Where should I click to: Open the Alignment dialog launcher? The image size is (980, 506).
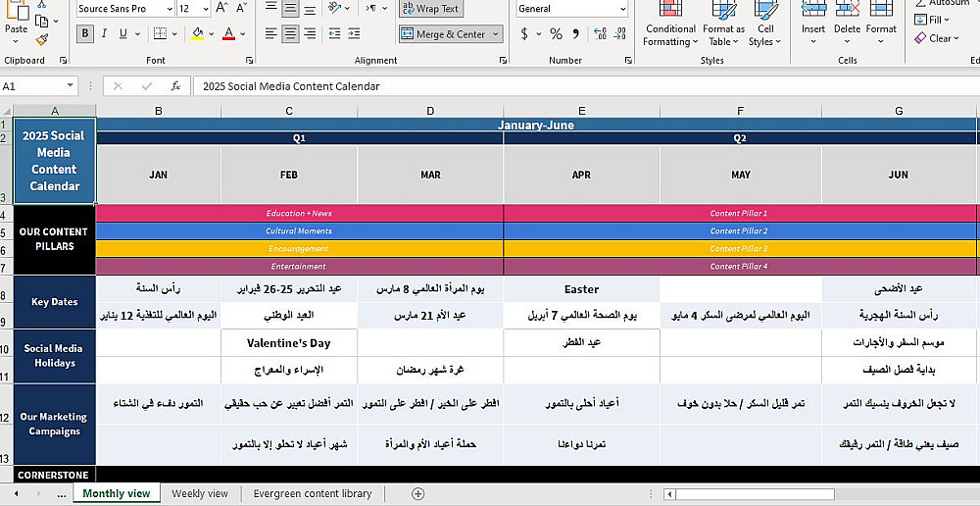click(503, 60)
